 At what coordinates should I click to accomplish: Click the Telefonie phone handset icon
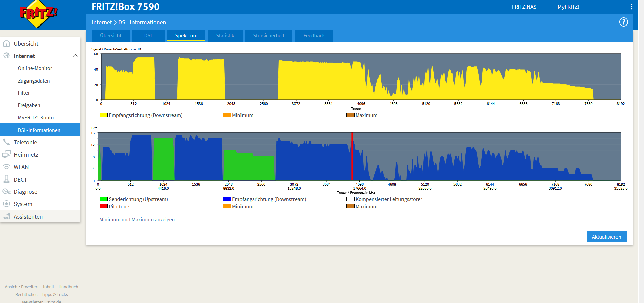point(6,142)
